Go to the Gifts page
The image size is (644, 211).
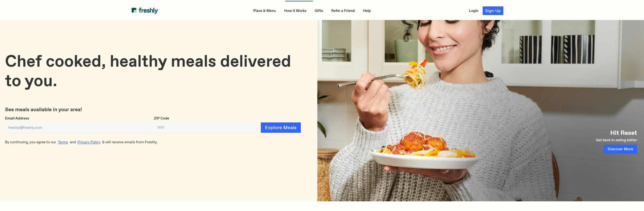tap(319, 11)
